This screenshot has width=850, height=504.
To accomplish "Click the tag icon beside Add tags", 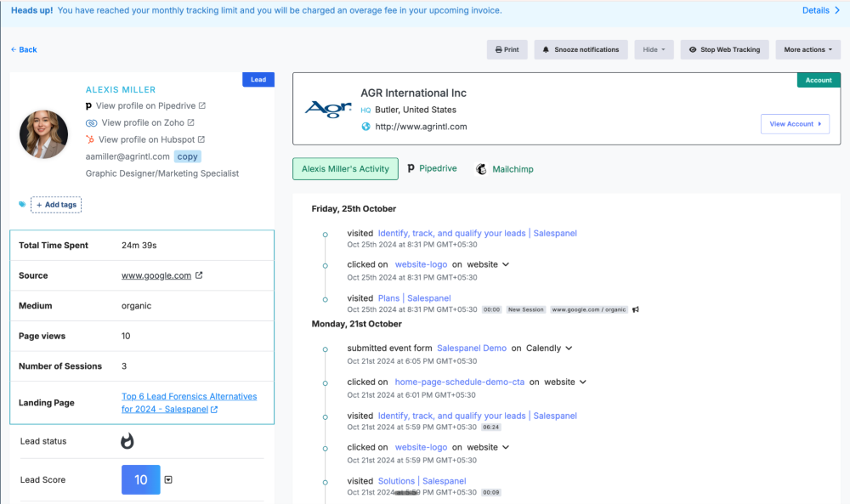I will [22, 205].
